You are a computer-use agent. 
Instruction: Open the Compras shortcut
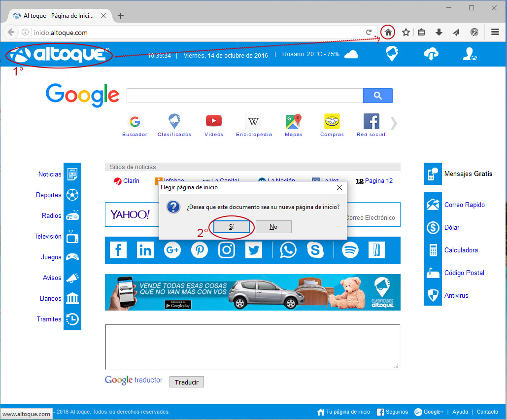coord(332,126)
